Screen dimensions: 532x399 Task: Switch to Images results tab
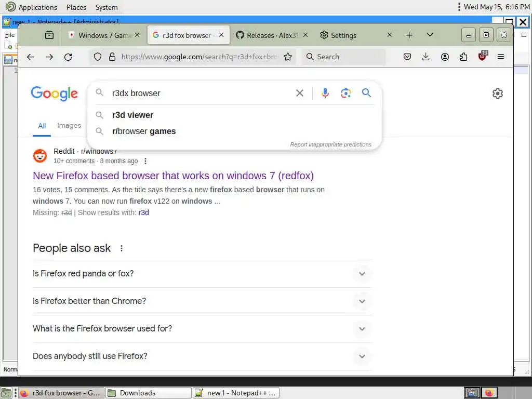[69, 126]
